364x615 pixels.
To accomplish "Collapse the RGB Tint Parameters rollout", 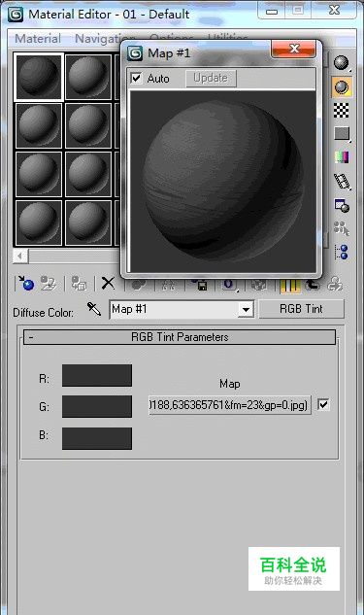I will click(180, 337).
